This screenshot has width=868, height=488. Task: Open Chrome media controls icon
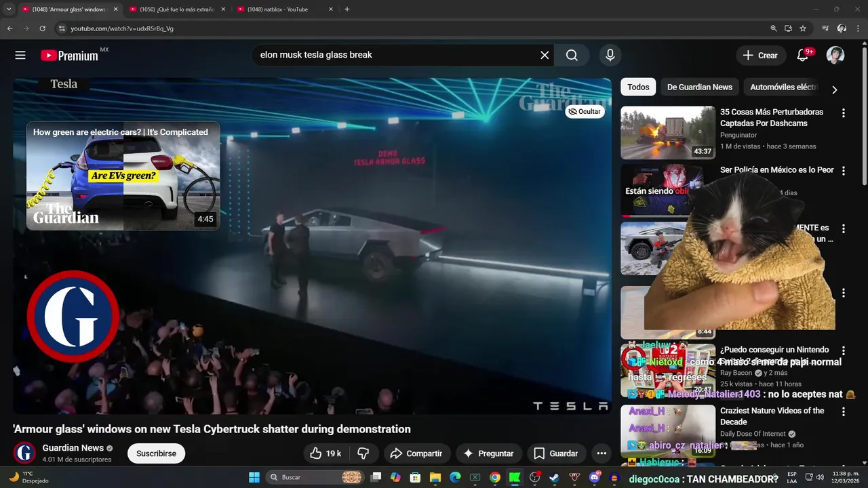pyautogui.click(x=825, y=28)
